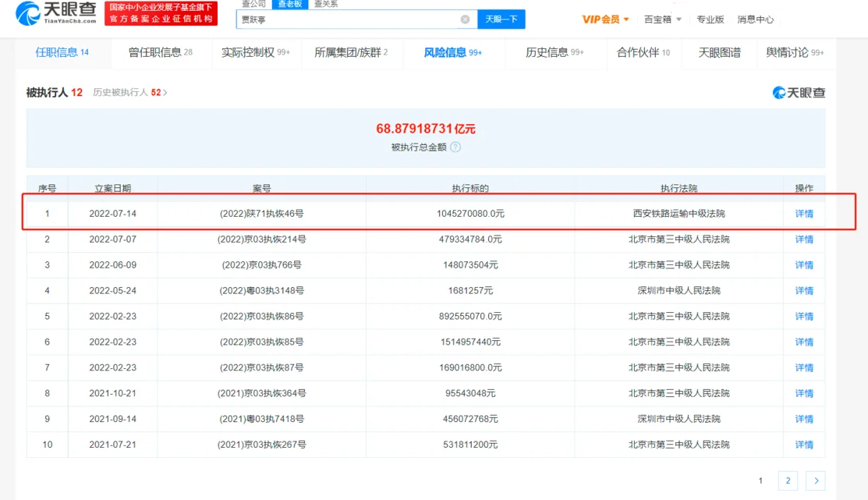The height and width of the screenshot is (500, 868).
Task: Switch to the 查公司 search tab
Action: pyautogui.click(x=253, y=4)
